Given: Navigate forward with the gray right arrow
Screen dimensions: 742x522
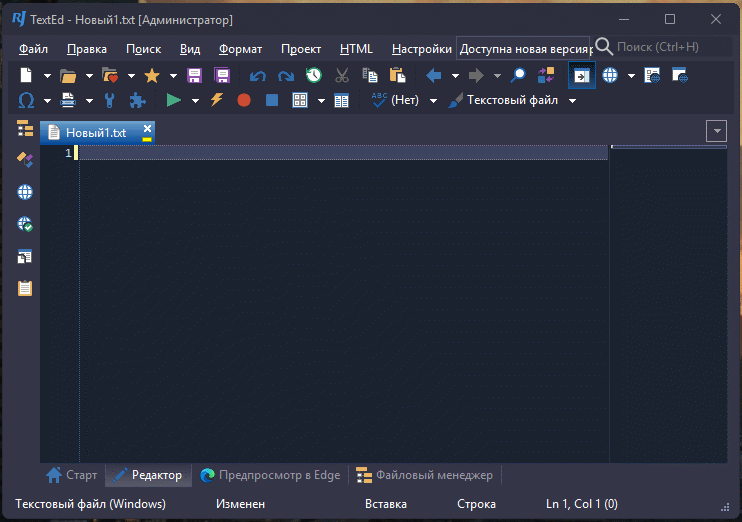Looking at the screenshot, I should 476,75.
